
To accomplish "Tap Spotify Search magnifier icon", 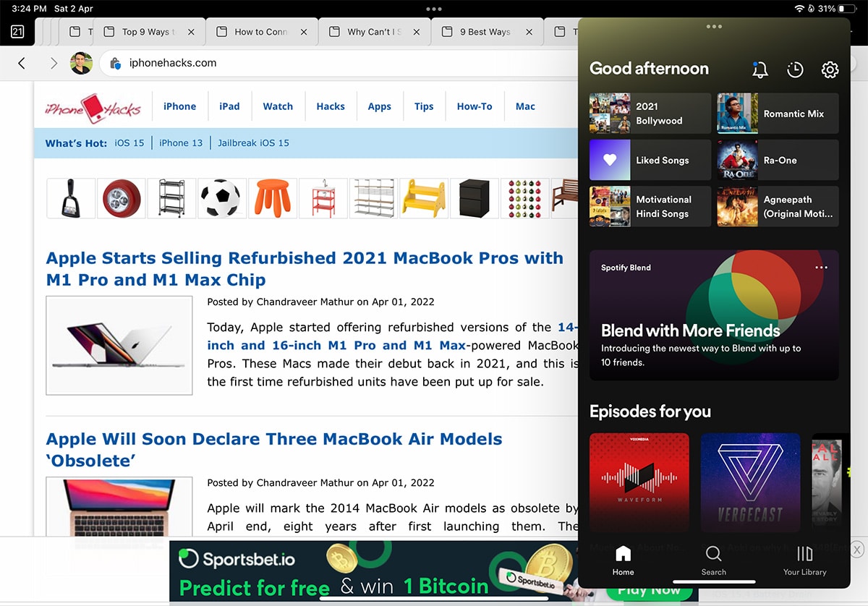I will [713, 560].
